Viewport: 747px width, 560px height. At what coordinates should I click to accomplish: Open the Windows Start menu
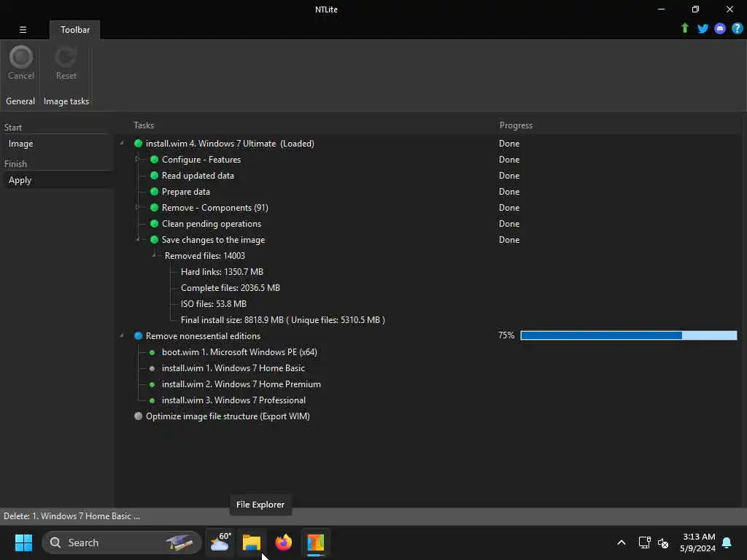(23, 542)
